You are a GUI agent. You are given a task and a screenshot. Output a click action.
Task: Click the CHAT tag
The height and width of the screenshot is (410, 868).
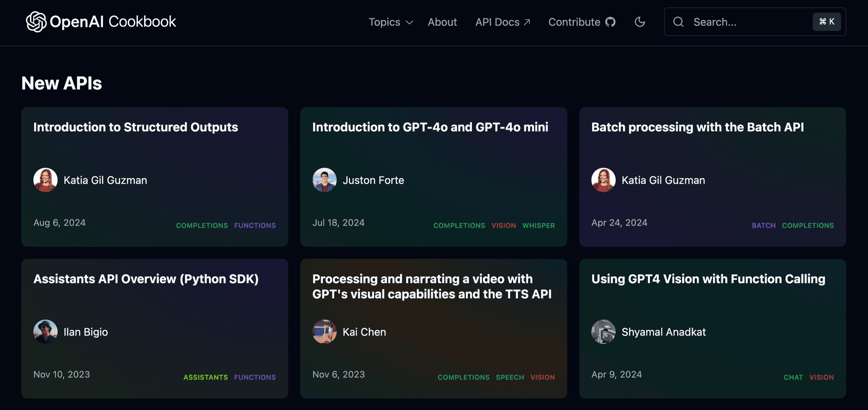[x=793, y=377]
